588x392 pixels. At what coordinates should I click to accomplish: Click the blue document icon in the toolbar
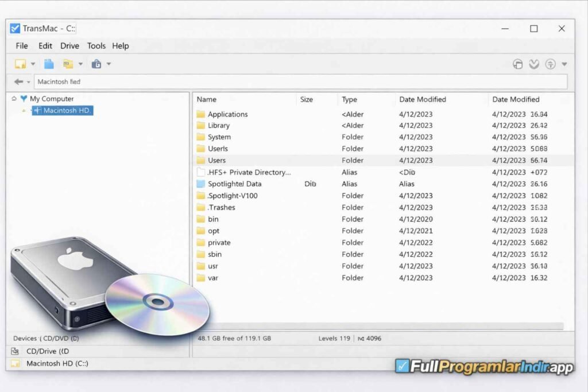tap(49, 64)
